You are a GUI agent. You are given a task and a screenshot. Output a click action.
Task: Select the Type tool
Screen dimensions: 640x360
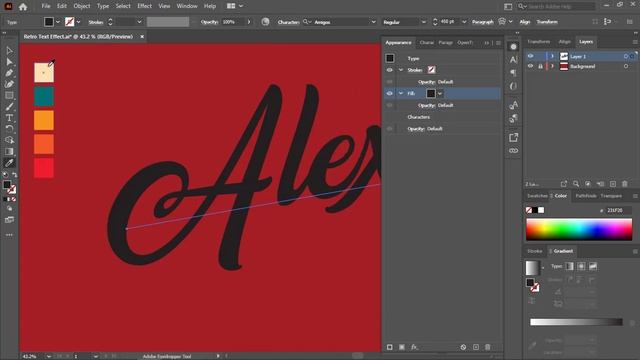point(9,118)
